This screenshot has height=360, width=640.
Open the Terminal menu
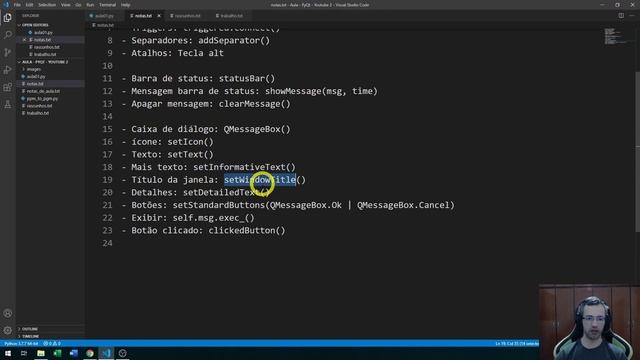pos(107,5)
